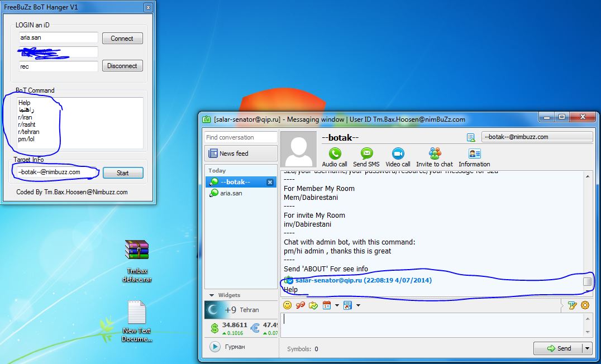Collapse the Widgets section
Screen dimensions: 601x364
click(212, 295)
